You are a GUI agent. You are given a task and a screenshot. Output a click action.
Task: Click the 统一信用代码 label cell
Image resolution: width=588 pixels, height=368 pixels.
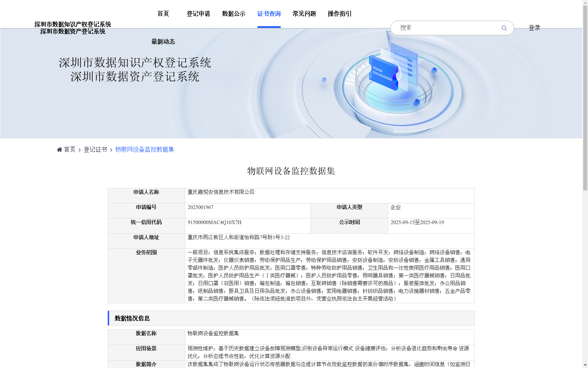(x=146, y=226)
